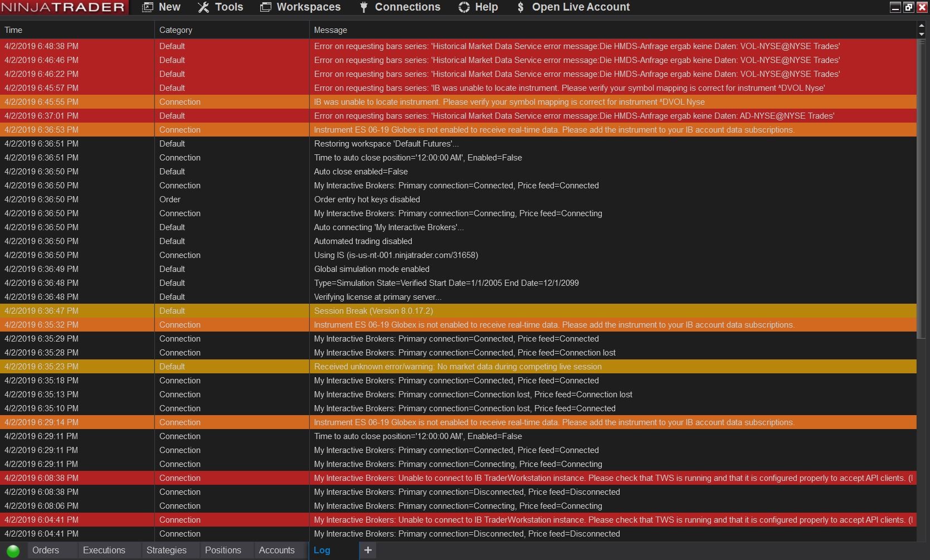Select 'Price feed=Connection lost' 6:35:28 PM row
This screenshot has height=560, width=930.
(x=458, y=353)
